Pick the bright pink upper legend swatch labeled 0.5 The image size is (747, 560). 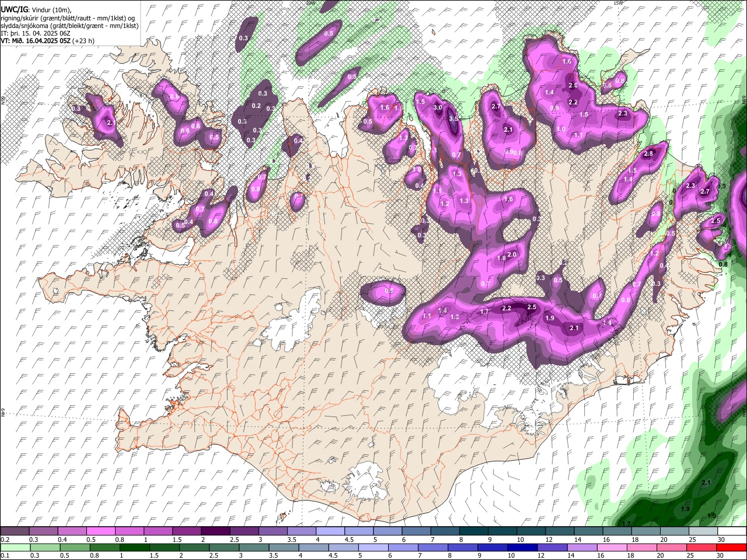[100, 531]
